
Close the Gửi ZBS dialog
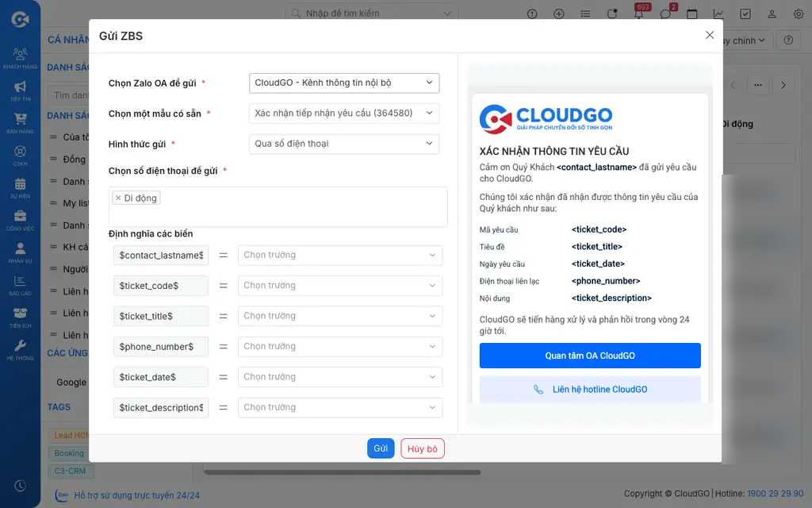coord(710,35)
